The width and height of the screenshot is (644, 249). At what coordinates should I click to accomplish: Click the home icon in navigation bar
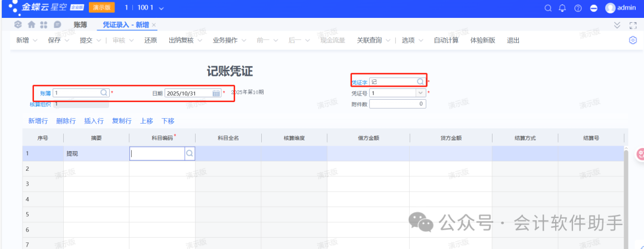click(30, 24)
